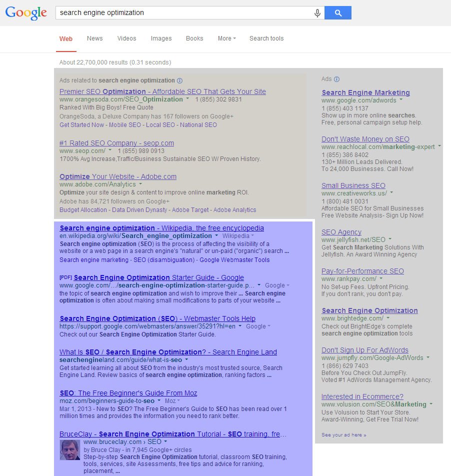Open 'Premier SEO Optimization' ad link
The height and width of the screenshot is (476, 451).
click(162, 91)
